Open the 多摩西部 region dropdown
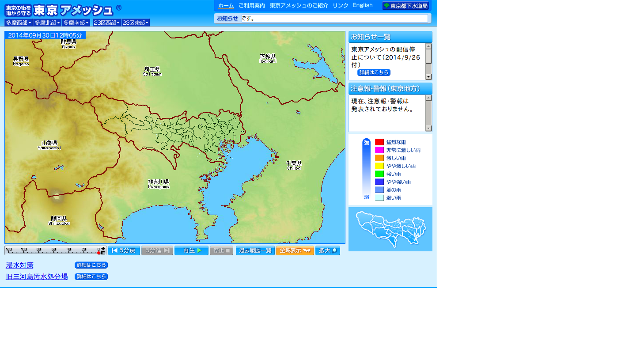The image size is (644, 356). tap(19, 23)
